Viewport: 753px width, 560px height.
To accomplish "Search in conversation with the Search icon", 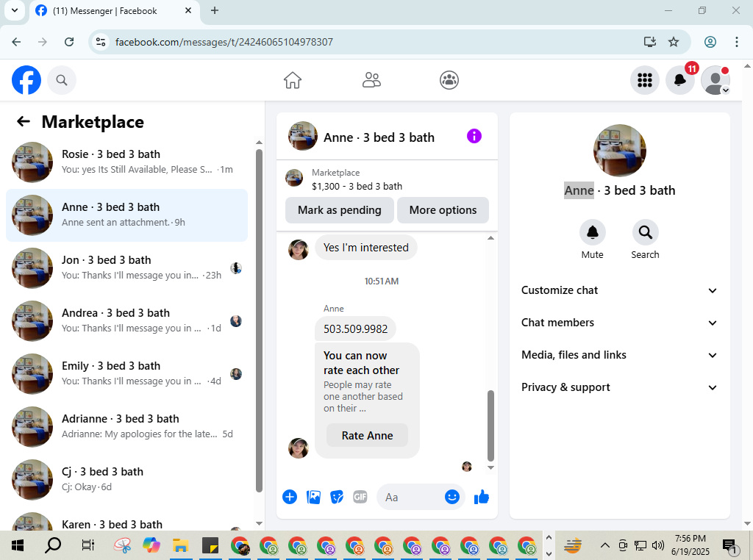I will 645,233.
